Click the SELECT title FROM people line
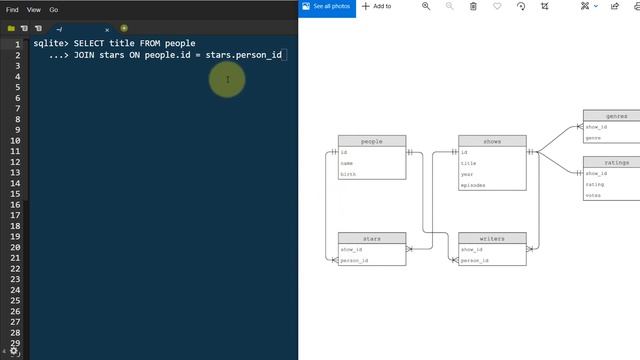Screen dimensions: 640x360 114,43
